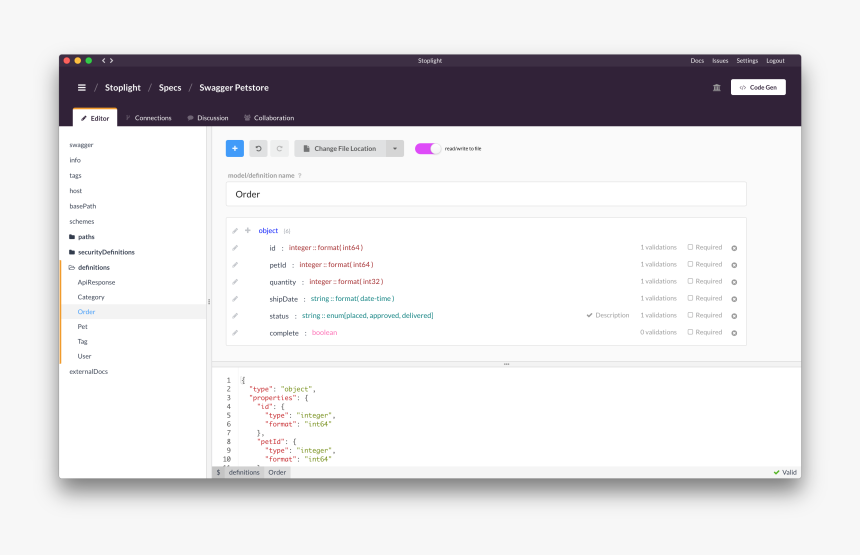Click the JSON editor panel divider handle
860x555 pixels.
(x=506, y=364)
